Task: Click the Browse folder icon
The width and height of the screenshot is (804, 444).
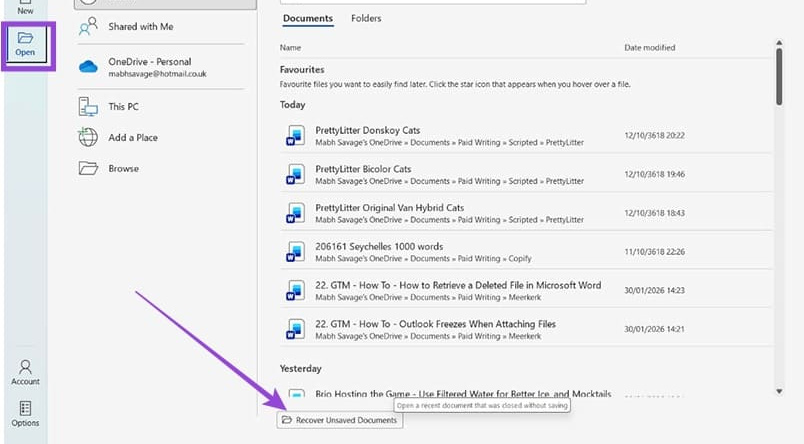Action: pos(88,168)
